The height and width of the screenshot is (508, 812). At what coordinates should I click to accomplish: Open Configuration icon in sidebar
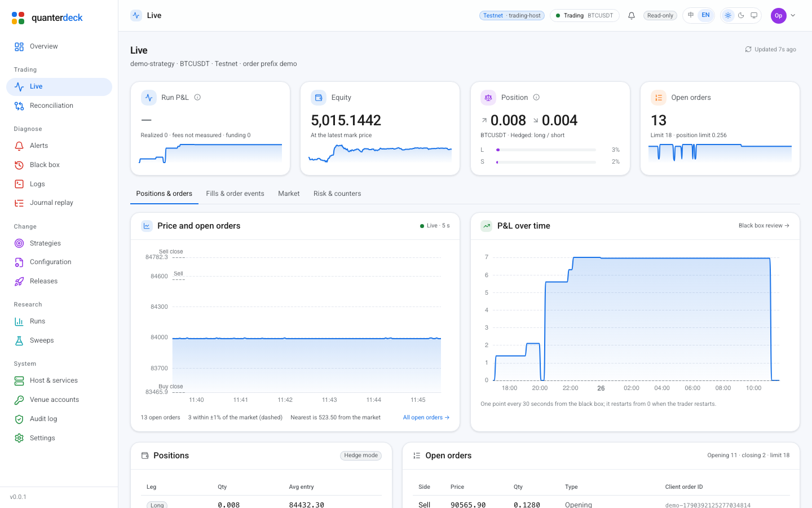19,262
